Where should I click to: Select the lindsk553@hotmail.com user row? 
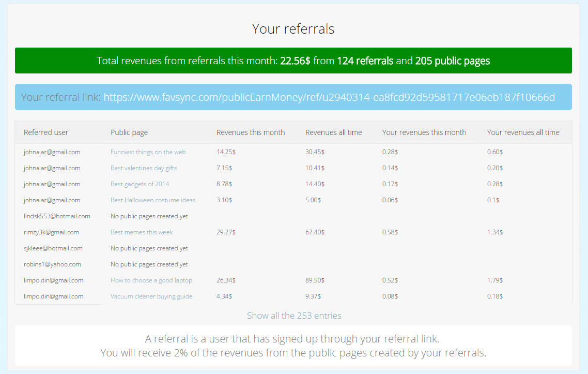coord(57,216)
